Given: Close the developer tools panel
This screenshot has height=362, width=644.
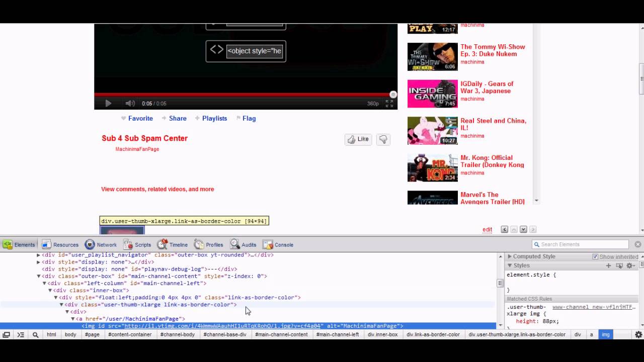Looking at the screenshot, I should pos(638,244).
